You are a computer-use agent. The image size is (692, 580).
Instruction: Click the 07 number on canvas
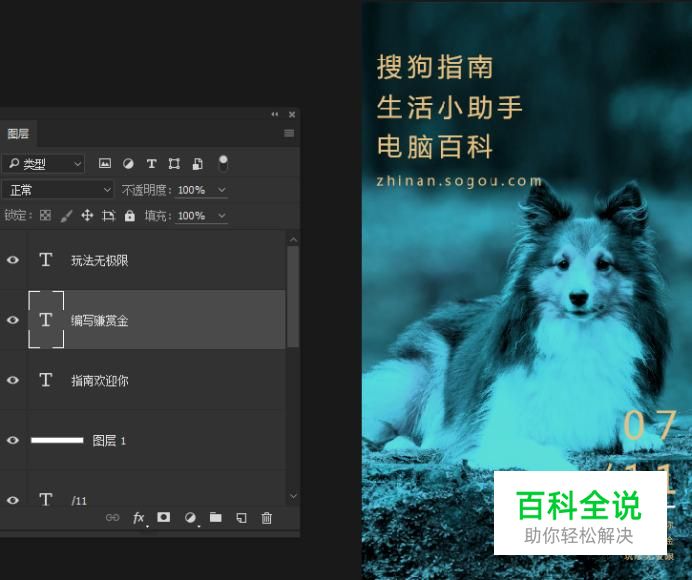650,425
